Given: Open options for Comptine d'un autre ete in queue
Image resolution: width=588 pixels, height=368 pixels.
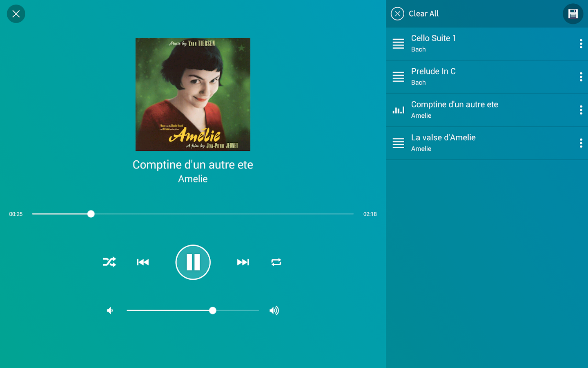Looking at the screenshot, I should [x=581, y=110].
